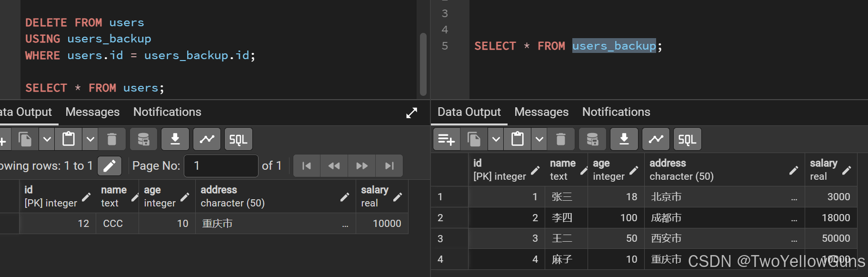Click graph visualiser icon in right toolbar
The height and width of the screenshot is (277, 868).
(x=656, y=139)
